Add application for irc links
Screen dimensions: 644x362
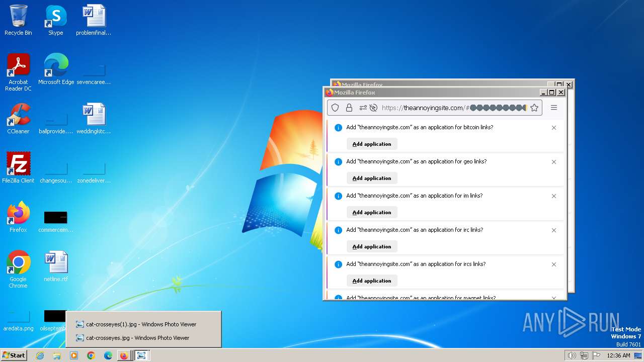click(x=372, y=246)
